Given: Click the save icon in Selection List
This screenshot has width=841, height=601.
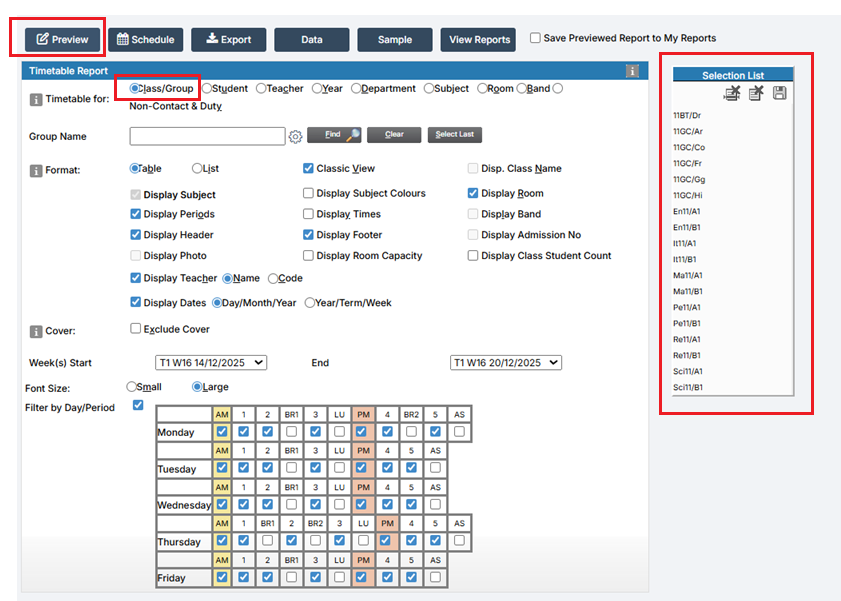Looking at the screenshot, I should 780,93.
